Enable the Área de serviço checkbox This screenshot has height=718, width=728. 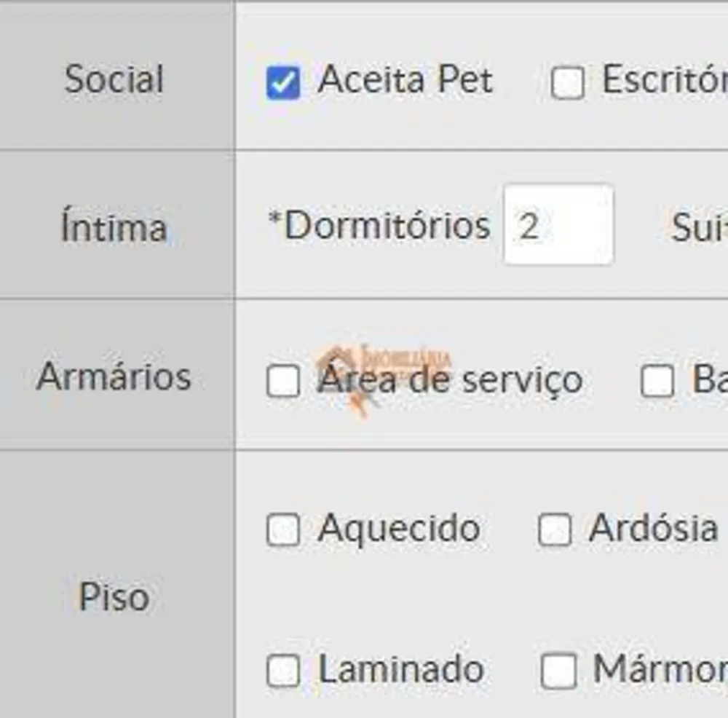pos(282,381)
